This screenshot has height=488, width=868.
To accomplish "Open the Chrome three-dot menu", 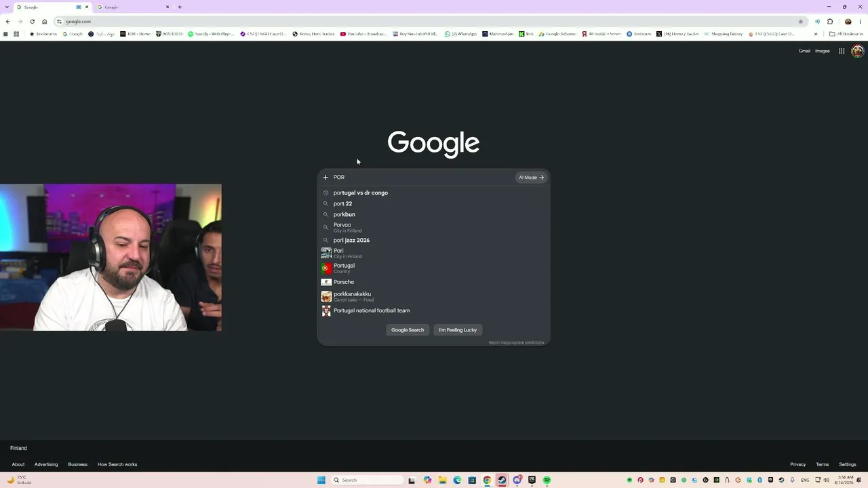I will [x=861, y=22].
